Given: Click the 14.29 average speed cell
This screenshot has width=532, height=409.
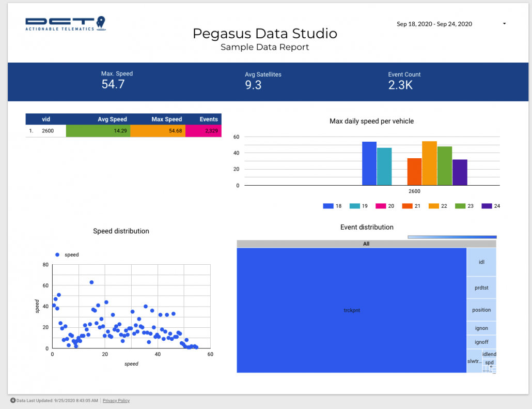Looking at the screenshot, I should coord(98,131).
